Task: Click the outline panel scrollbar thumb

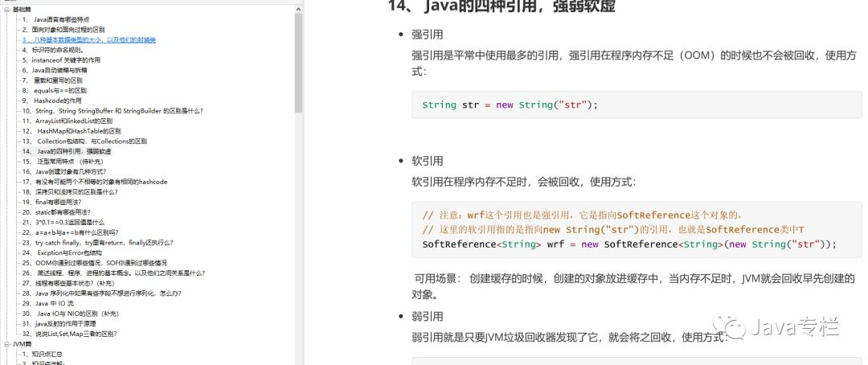Action: [x=299, y=63]
